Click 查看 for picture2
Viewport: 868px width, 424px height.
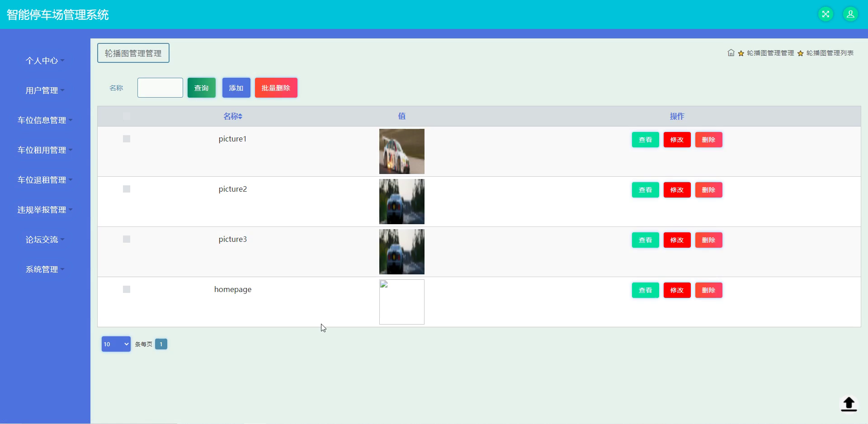click(646, 190)
